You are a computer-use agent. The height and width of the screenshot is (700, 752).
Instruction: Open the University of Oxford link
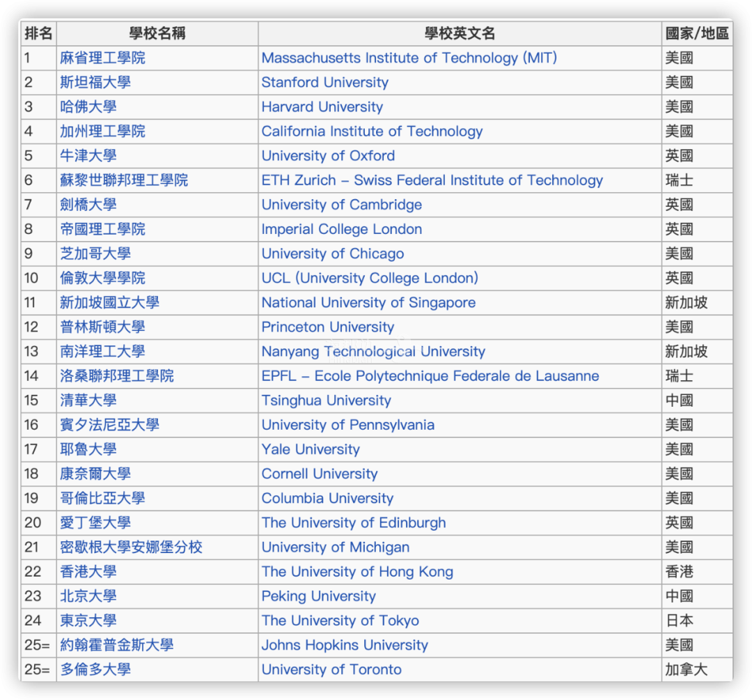(328, 155)
